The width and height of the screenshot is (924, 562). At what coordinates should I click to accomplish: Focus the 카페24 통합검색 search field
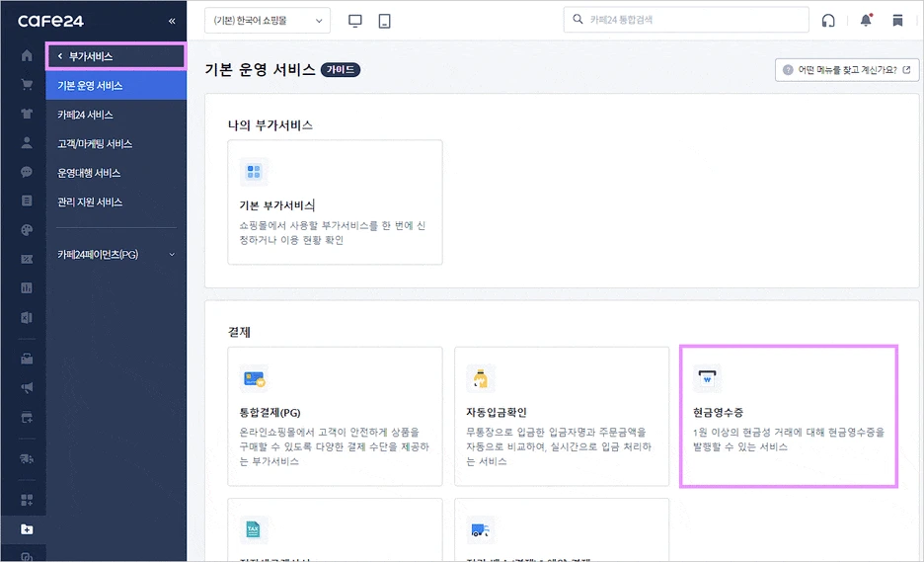pos(686,20)
